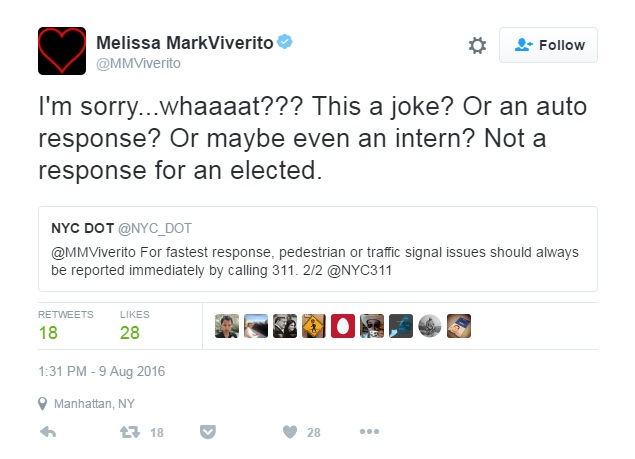Viewport: 635px width, 459px height.
Task: Open the quoted NYC DOT tweet
Action: coord(316,246)
